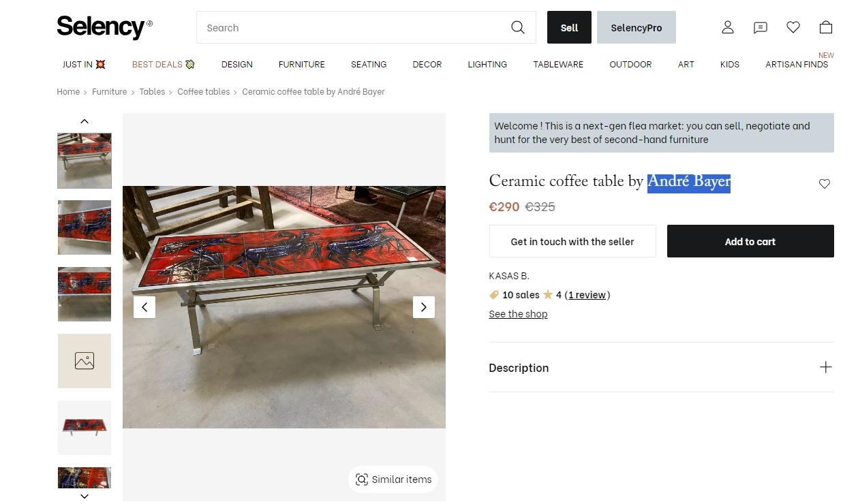Open the See the shop link

coord(518,314)
